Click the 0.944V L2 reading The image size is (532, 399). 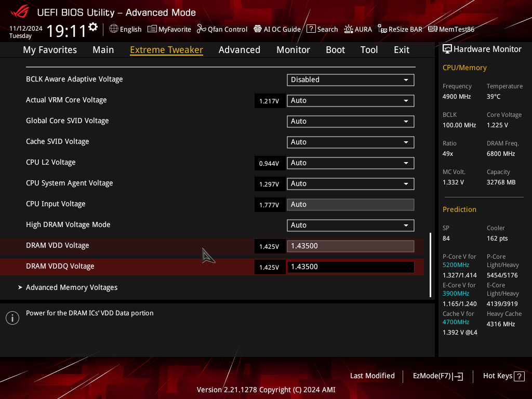[270, 163]
